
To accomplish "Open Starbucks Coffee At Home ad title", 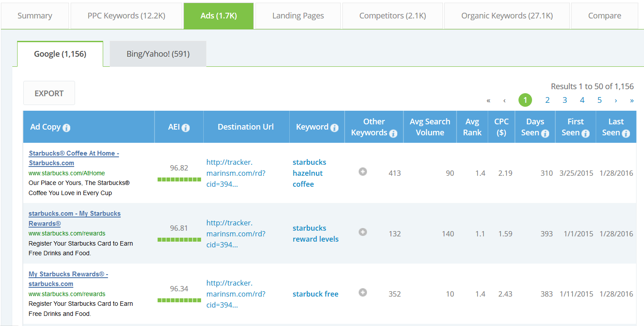I will click(x=74, y=158).
